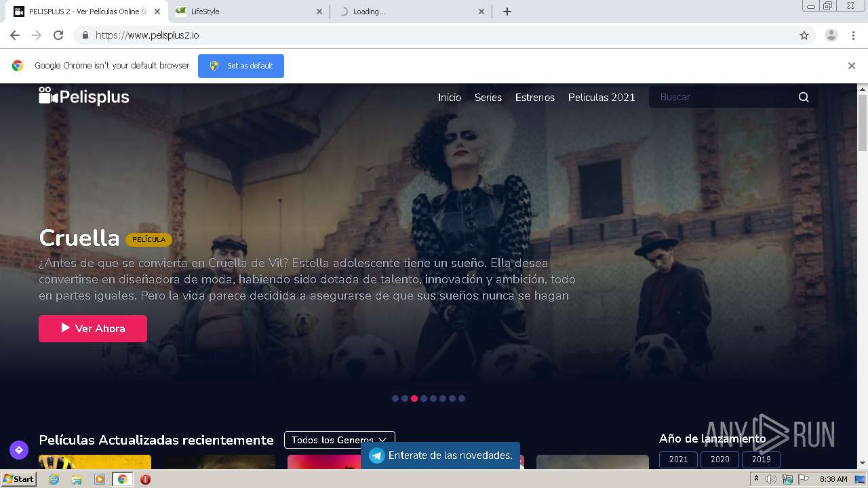868x488 pixels.
Task: Open a new browser tab
Action: pyautogui.click(x=507, y=12)
